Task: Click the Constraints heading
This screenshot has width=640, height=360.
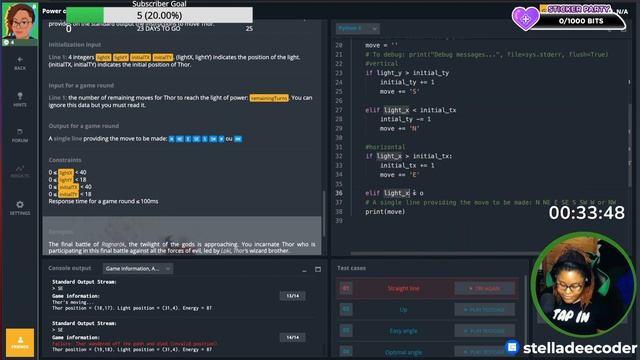Action: point(65,160)
